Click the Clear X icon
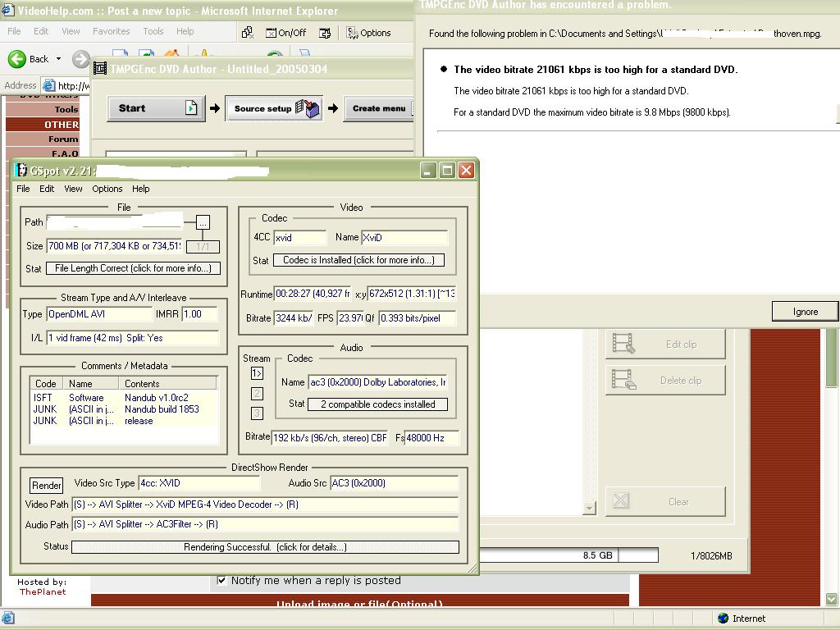This screenshot has width=840, height=630. click(621, 501)
